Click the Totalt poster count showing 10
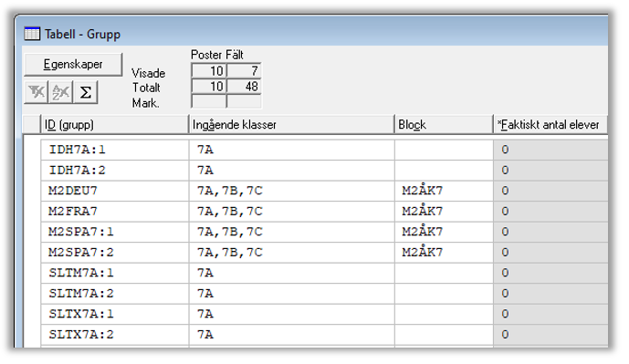Screen dimensions: 629x364 (x=209, y=86)
